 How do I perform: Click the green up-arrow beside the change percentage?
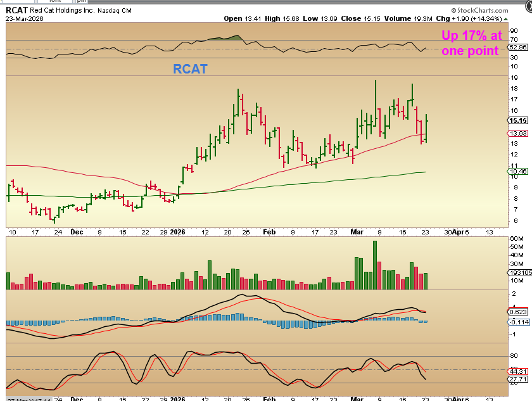505,19
